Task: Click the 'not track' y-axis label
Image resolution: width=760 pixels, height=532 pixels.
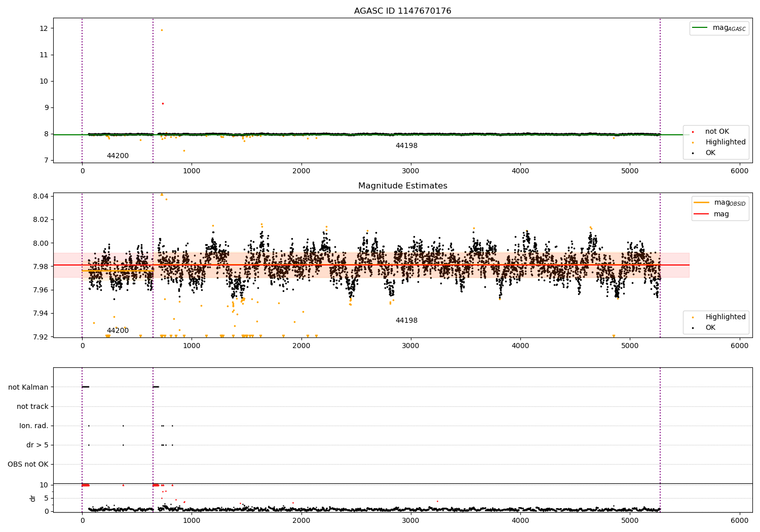Action: click(32, 406)
